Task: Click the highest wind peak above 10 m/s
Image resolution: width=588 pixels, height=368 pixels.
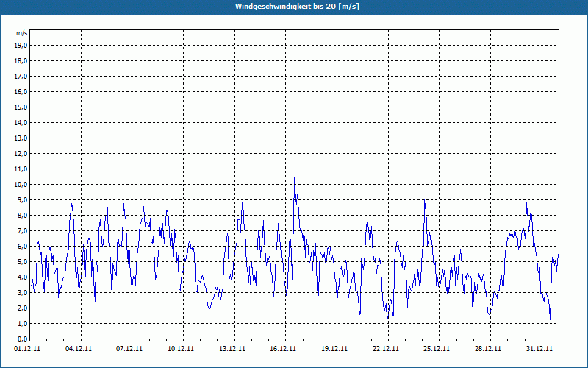Action: 295,178
